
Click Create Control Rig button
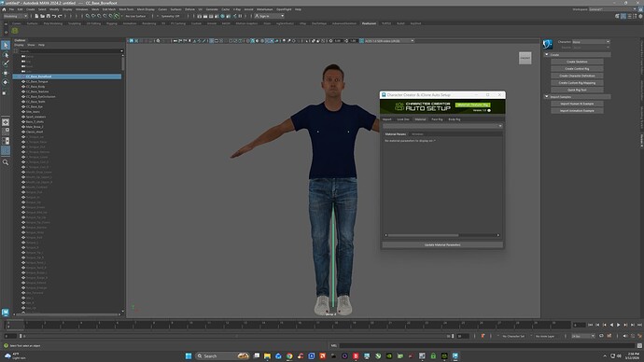[x=577, y=68]
